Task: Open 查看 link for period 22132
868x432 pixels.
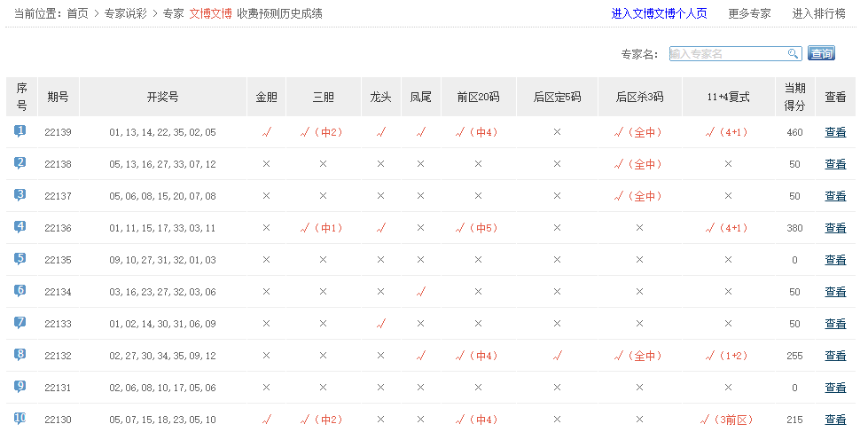Action: (835, 356)
